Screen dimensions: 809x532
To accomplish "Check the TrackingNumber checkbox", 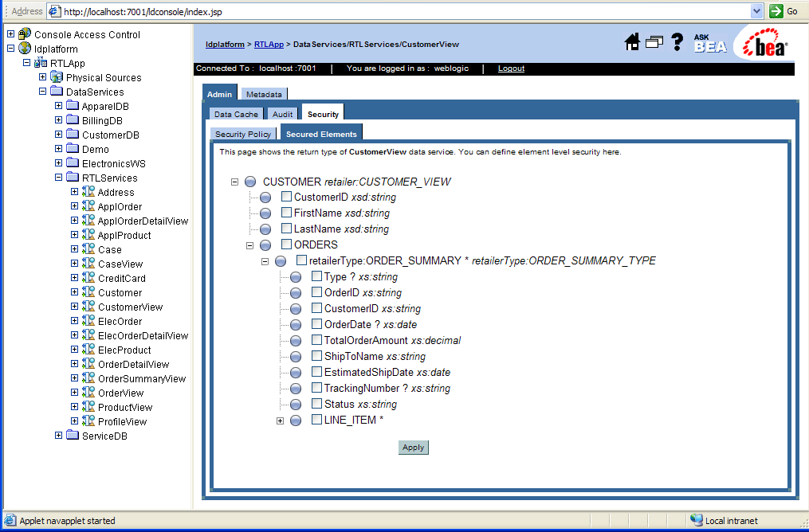I will (316, 388).
